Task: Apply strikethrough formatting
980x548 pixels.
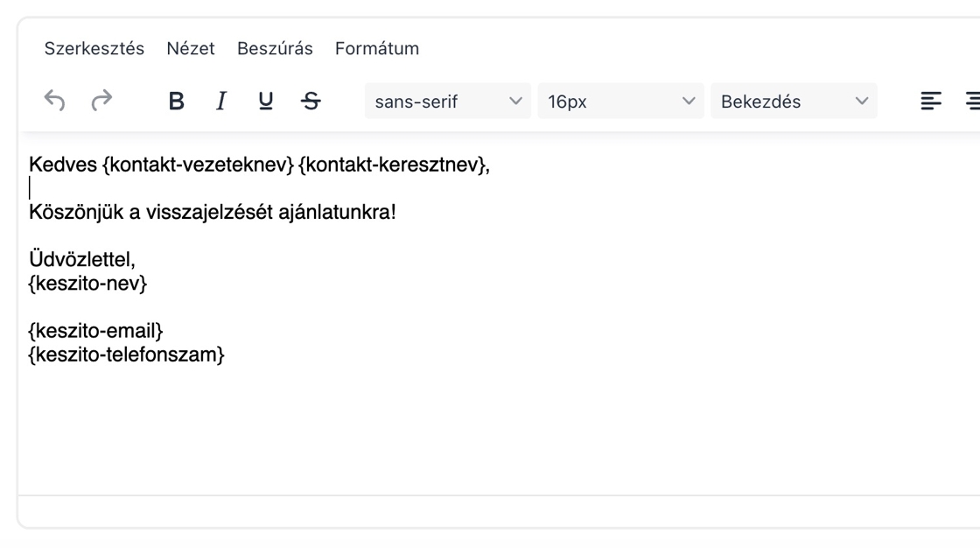Action: [x=311, y=102]
